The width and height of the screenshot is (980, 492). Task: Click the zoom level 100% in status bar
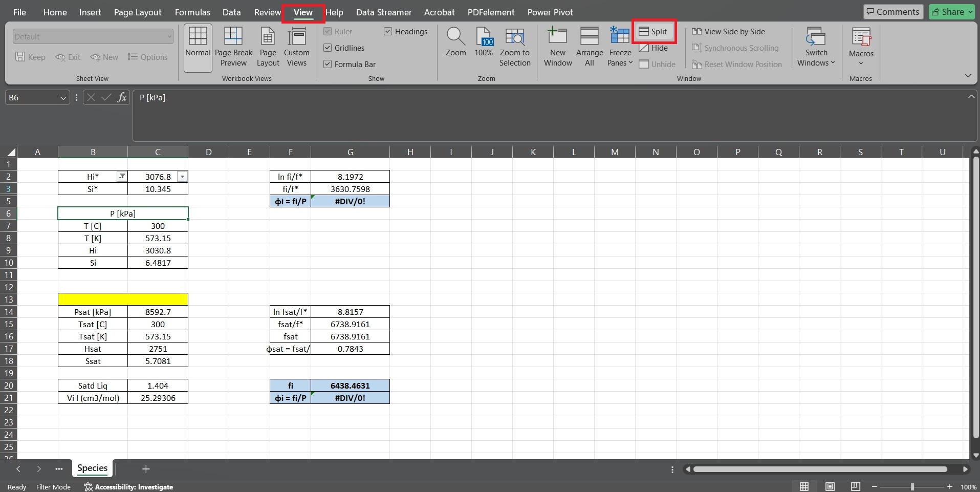pos(968,487)
